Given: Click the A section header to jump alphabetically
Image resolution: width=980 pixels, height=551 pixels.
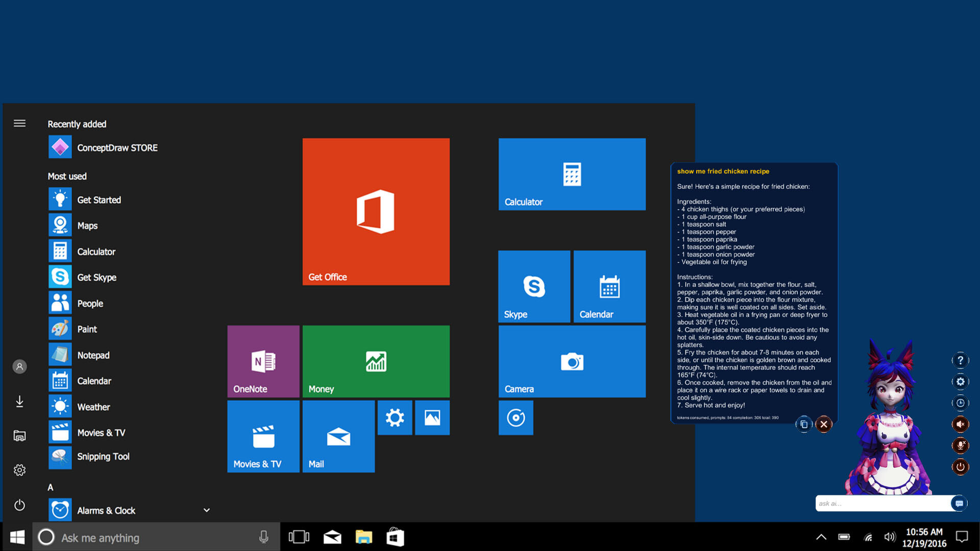Looking at the screenshot, I should coord(50,487).
